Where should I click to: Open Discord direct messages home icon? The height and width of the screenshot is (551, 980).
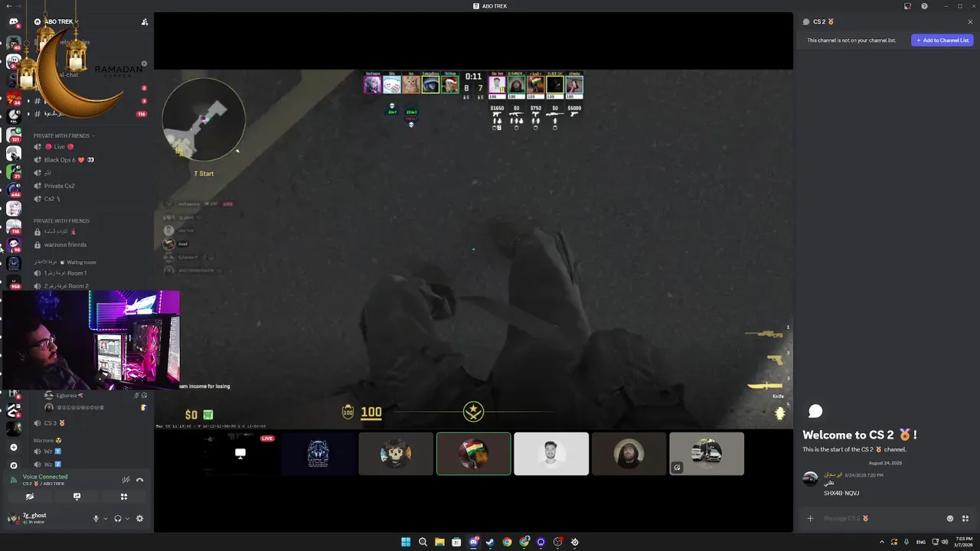[14, 22]
